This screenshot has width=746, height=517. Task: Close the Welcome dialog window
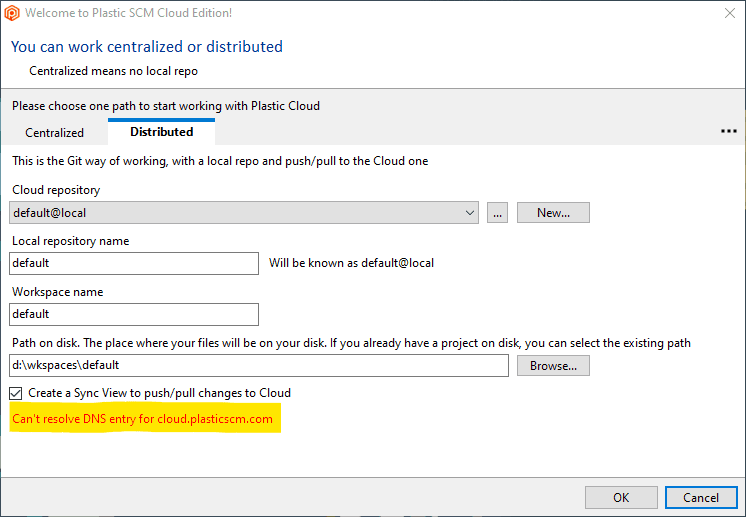point(730,13)
